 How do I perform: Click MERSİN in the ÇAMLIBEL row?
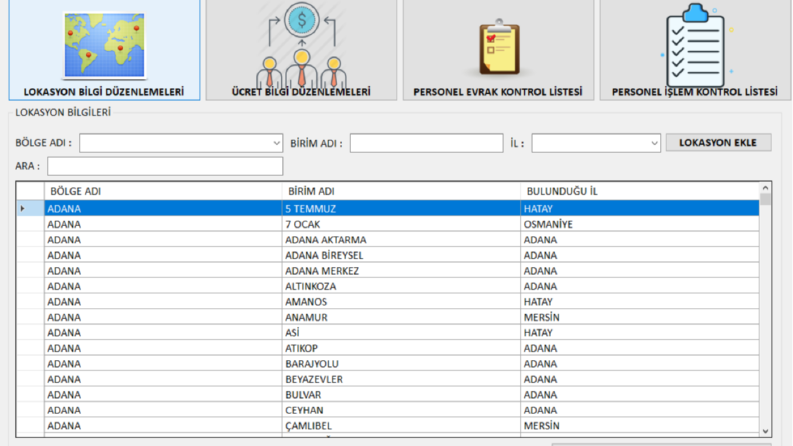pyautogui.click(x=640, y=426)
